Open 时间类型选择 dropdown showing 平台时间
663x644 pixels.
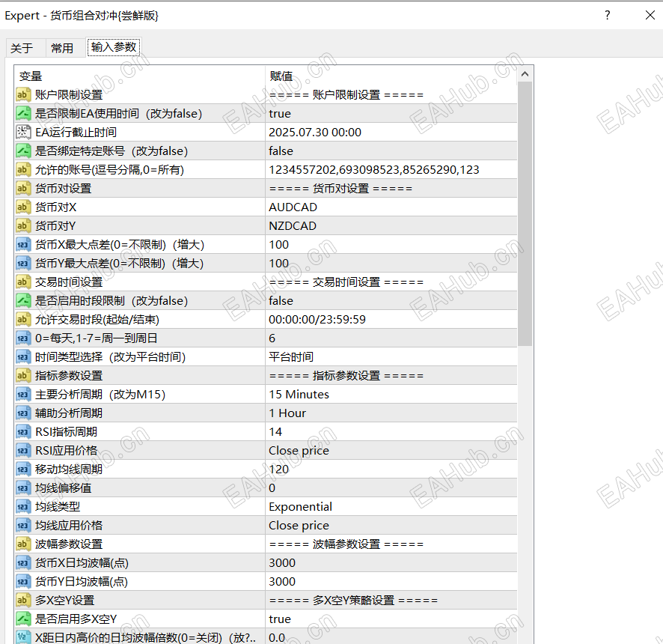coord(391,356)
